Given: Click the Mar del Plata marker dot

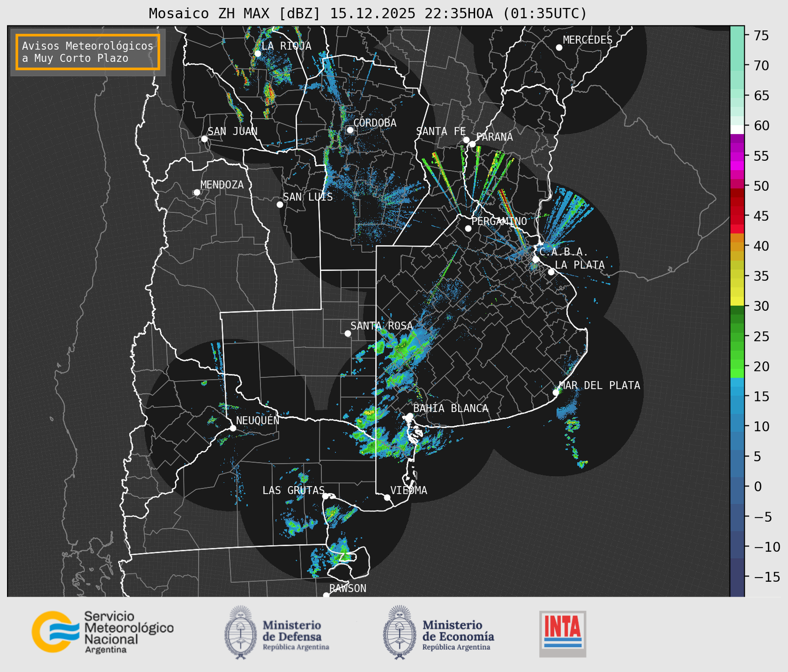Looking at the screenshot, I should pos(556,393).
